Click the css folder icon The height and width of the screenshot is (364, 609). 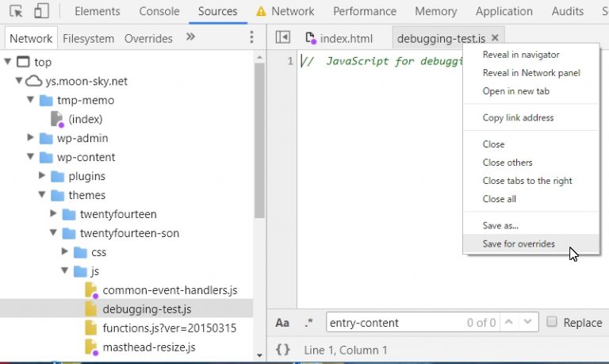80,252
